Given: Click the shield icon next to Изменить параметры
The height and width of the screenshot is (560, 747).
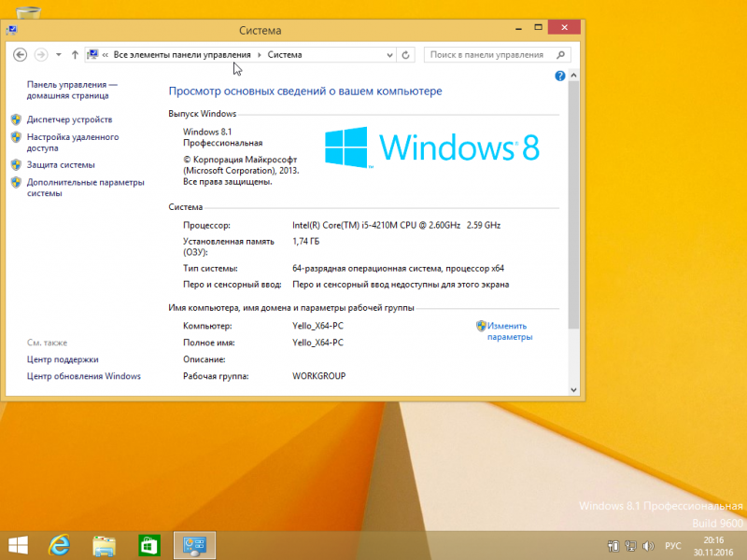Looking at the screenshot, I should tap(481, 326).
